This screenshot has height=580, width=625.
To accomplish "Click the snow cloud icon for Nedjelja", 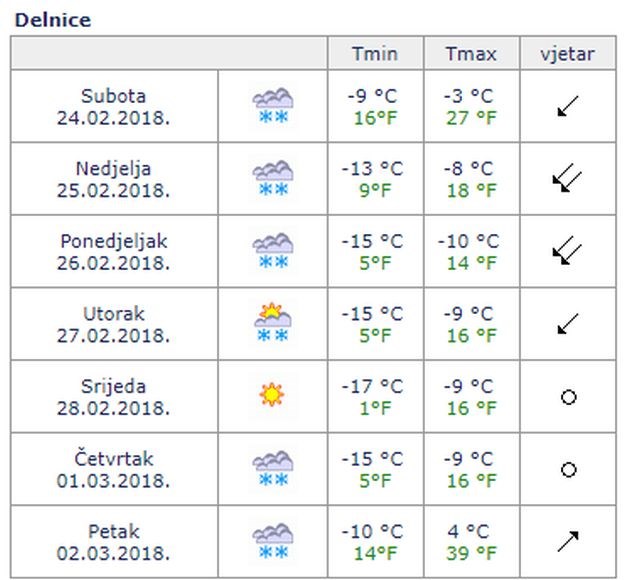I will click(x=273, y=179).
